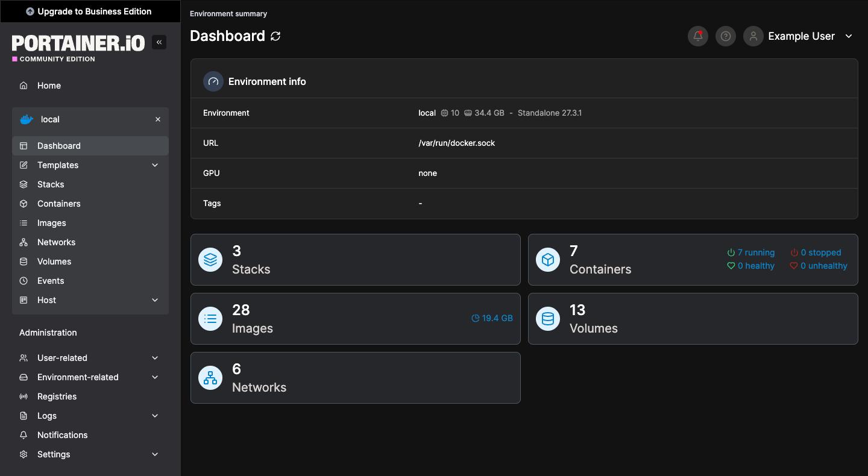The width and height of the screenshot is (868, 476).
Task: Expand the Templates submenu
Action: pyautogui.click(x=155, y=165)
